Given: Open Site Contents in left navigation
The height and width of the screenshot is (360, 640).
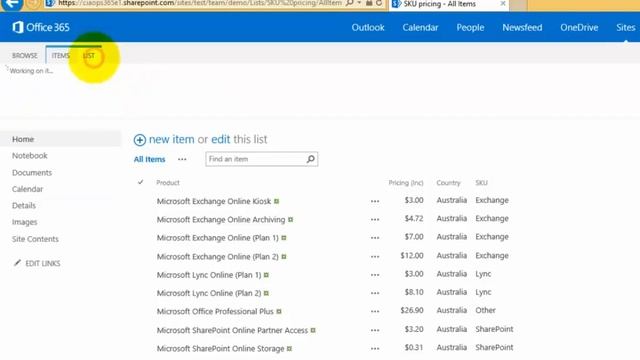Looking at the screenshot, I should [x=35, y=239].
